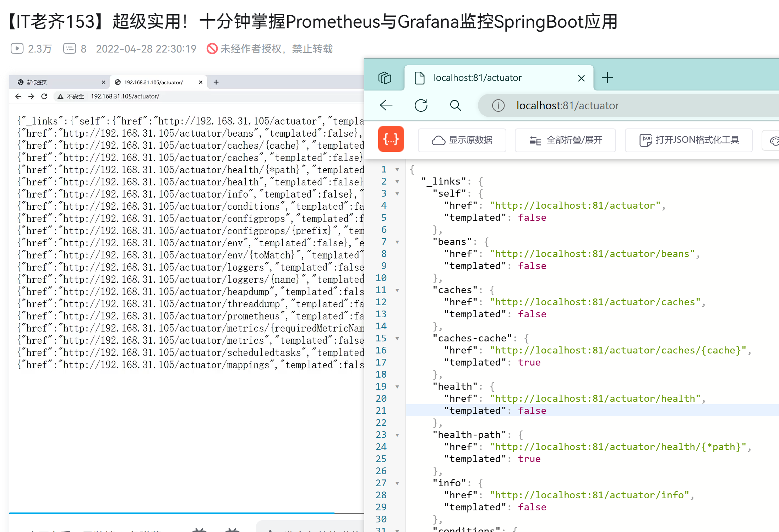Collapse the info node at line 27
The image size is (779, 532).
coord(397,483)
